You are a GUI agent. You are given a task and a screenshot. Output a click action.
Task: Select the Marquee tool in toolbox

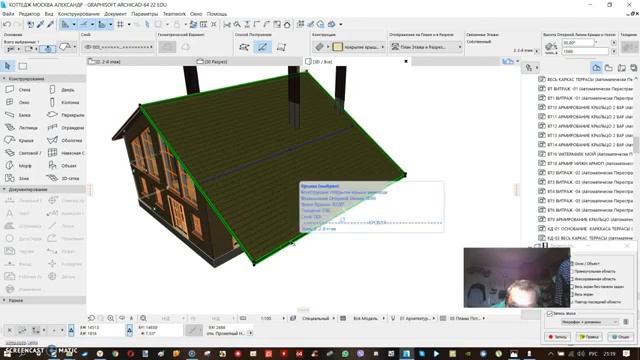point(23,66)
